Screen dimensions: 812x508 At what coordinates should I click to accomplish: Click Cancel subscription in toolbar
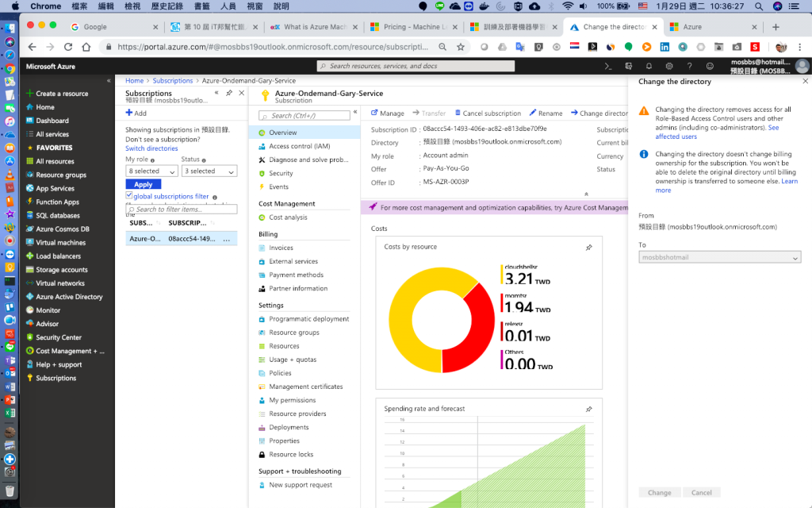(488, 113)
